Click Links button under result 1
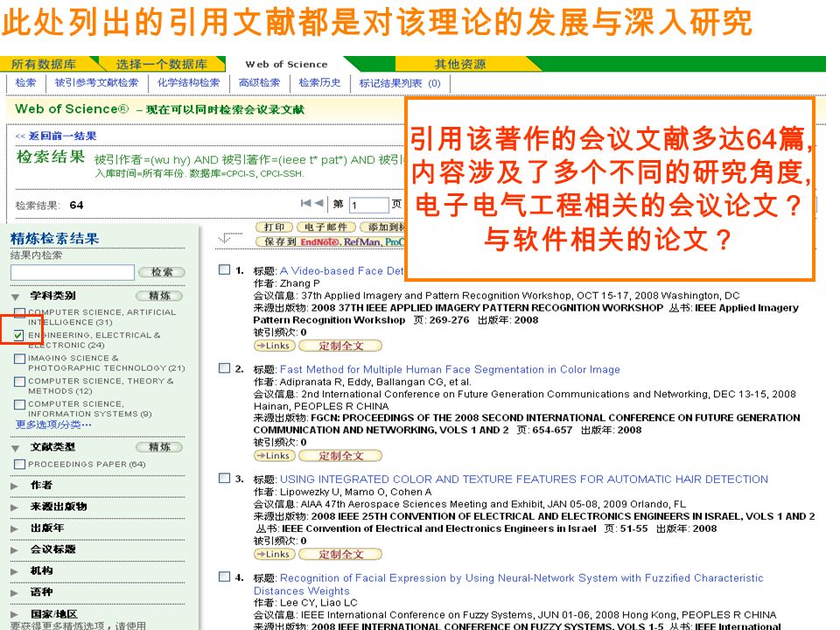 [274, 346]
